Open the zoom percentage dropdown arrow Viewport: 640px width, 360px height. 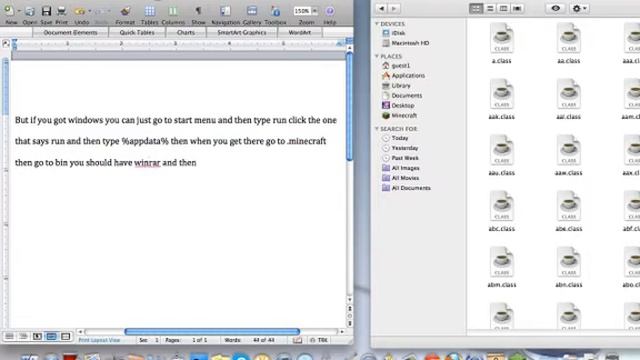pos(315,11)
